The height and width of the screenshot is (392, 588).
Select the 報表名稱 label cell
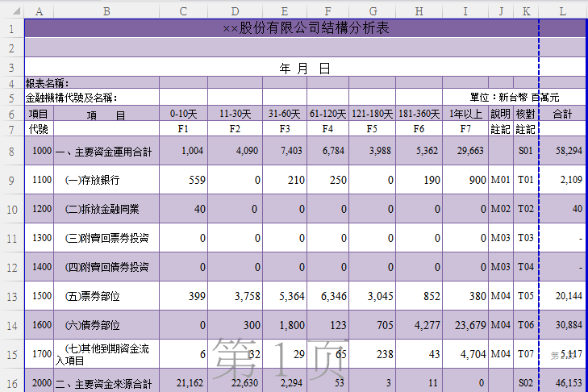48,83
